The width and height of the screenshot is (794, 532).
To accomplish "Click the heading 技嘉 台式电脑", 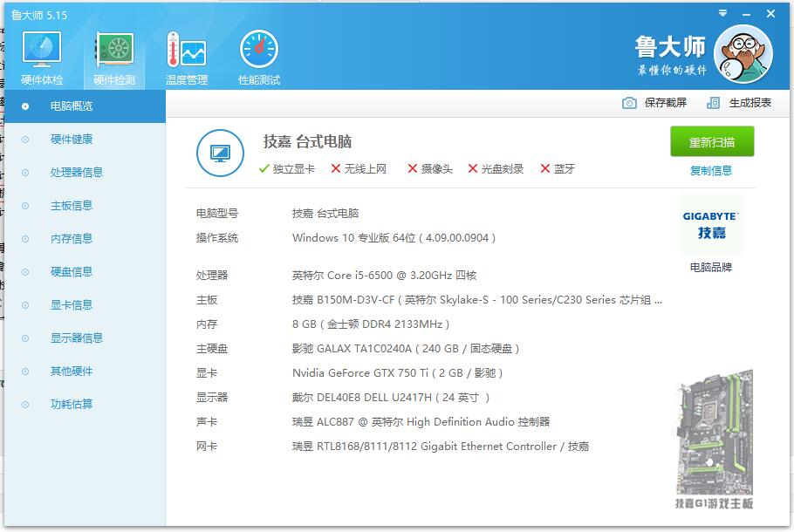I will tap(307, 142).
